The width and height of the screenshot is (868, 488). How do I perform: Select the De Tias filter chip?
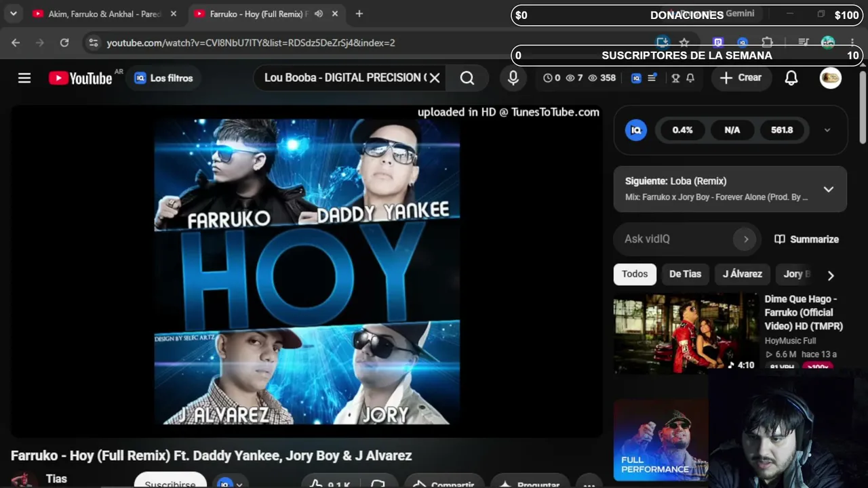(686, 274)
